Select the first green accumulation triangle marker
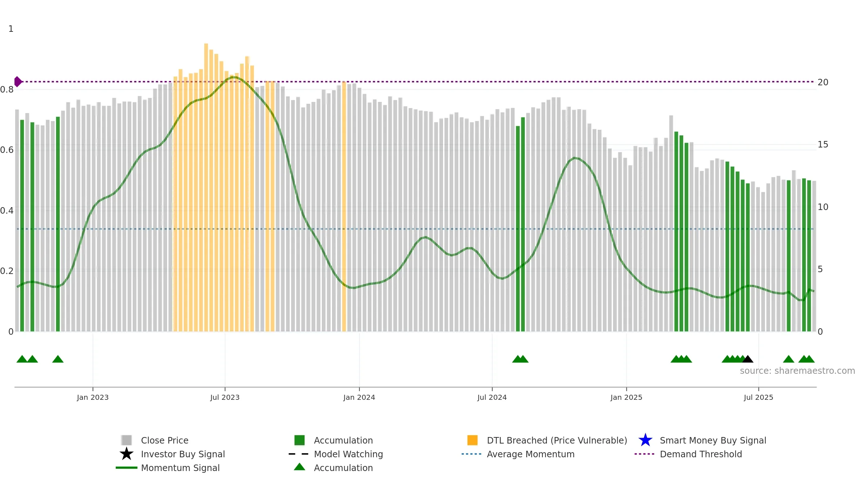Viewport: 868px width, 488px height. [x=22, y=359]
